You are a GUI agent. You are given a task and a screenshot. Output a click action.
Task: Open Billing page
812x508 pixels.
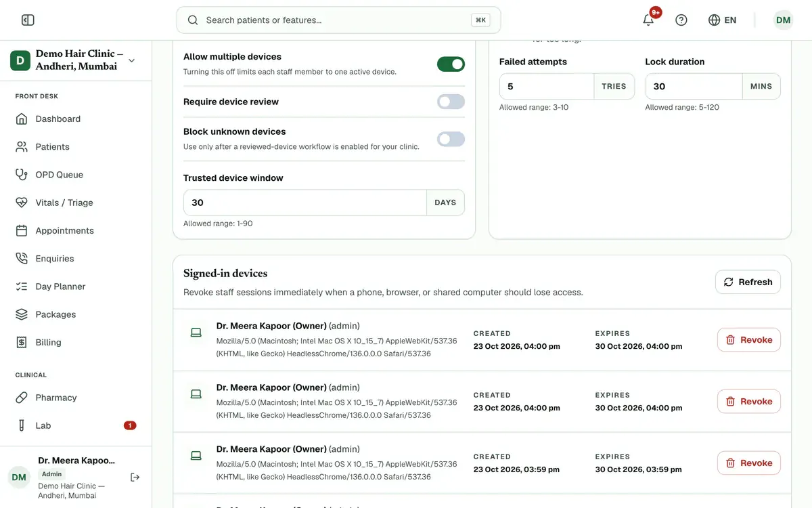click(x=76, y=343)
